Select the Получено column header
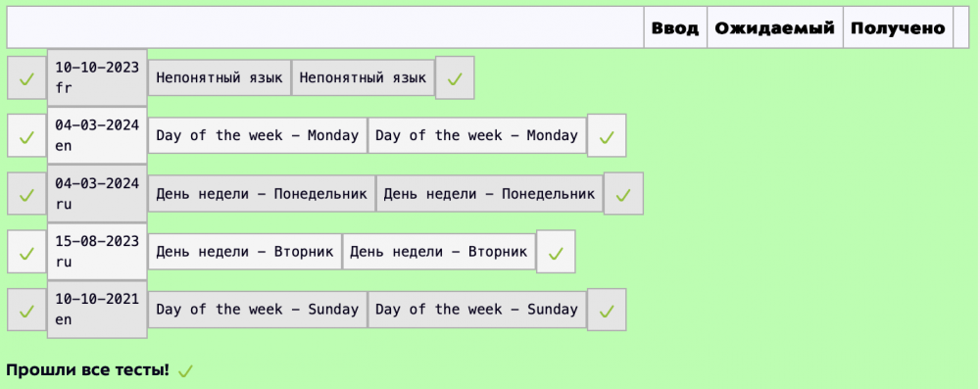Image resolution: width=980 pixels, height=389 pixels. pos(898,27)
